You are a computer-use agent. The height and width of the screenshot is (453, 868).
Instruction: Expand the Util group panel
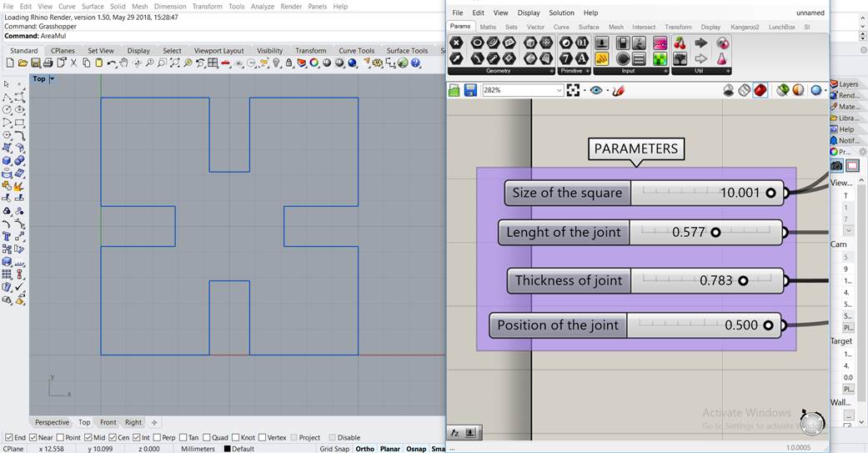[728, 72]
